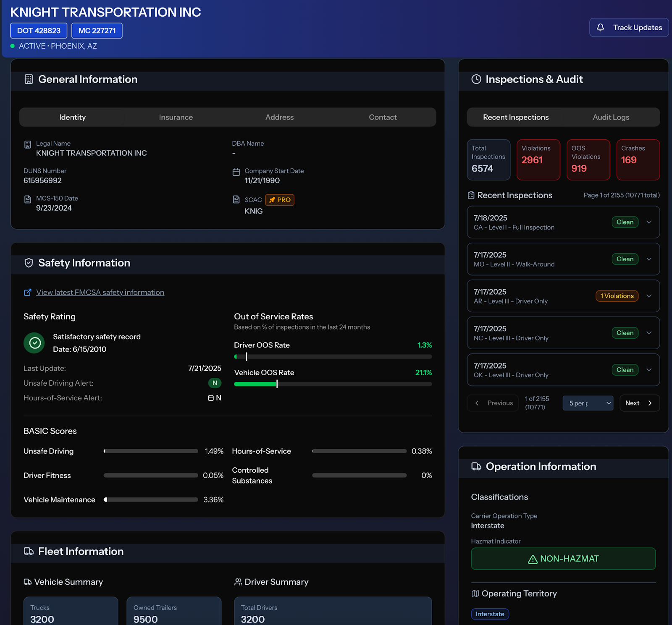This screenshot has height=625, width=672.
Task: Click the green checkmark Safety Rating icon
Action: point(34,343)
